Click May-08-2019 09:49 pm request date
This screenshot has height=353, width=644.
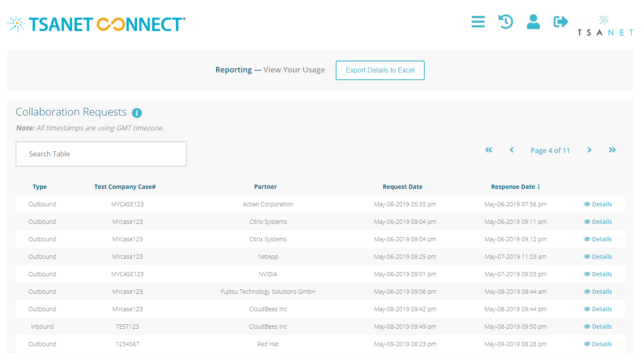(405, 327)
